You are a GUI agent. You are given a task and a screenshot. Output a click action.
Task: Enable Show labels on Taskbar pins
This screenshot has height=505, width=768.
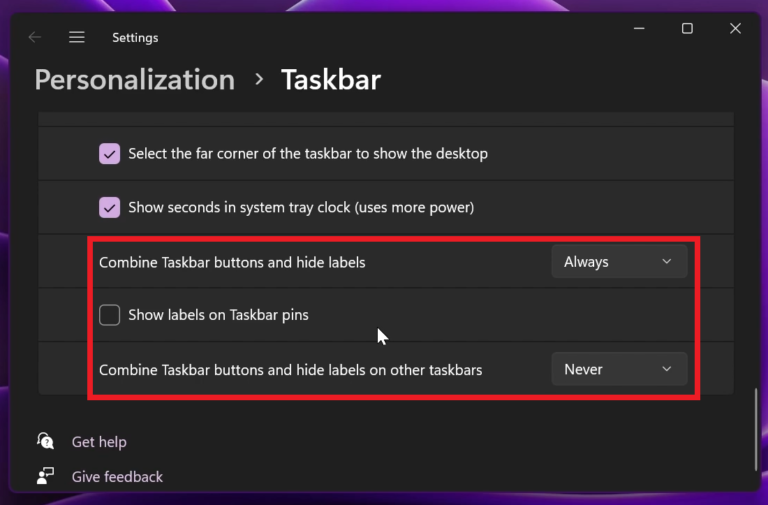109,315
